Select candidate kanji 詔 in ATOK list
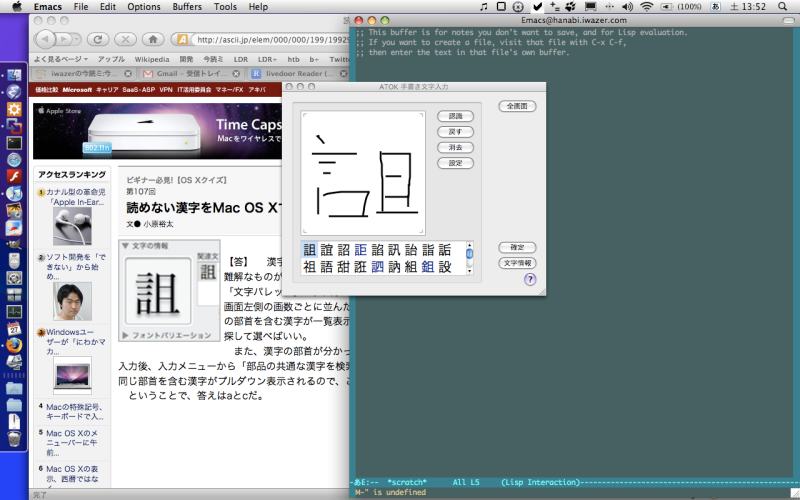This screenshot has width=800, height=500. click(x=343, y=250)
